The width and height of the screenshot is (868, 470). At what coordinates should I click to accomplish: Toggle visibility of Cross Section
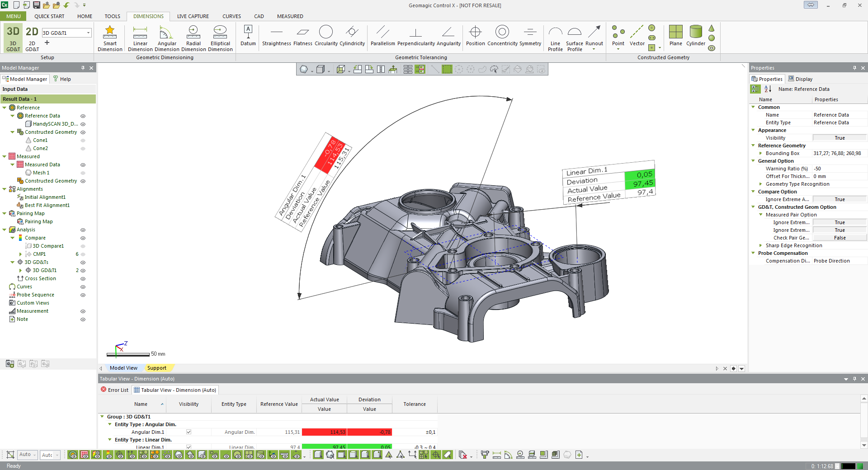point(83,279)
